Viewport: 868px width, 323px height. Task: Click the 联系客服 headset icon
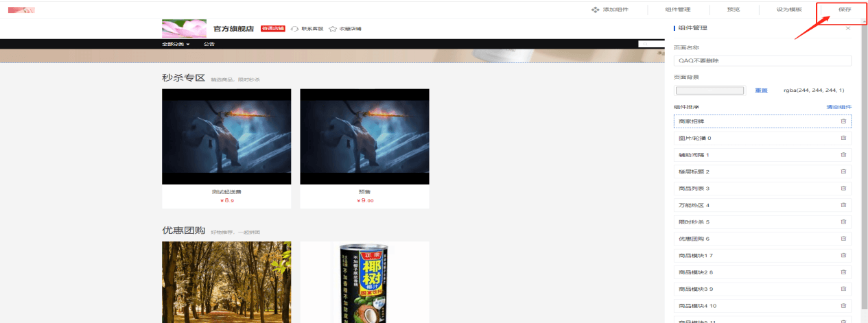pyautogui.click(x=295, y=29)
